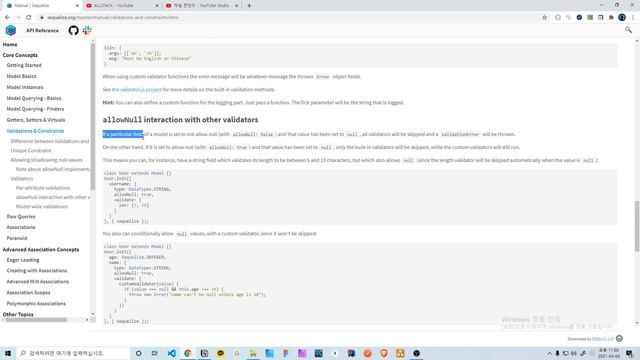640x360 pixels.
Task: Open Model Basics in sidebar
Action: [x=21, y=76]
